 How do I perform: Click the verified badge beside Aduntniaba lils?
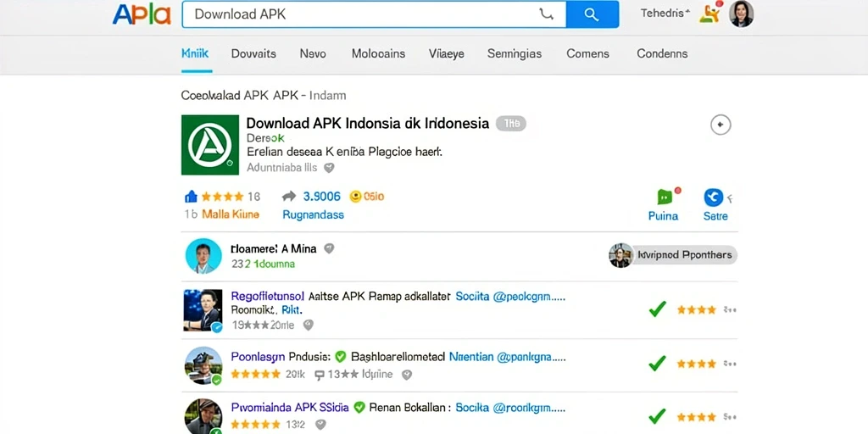click(x=329, y=167)
